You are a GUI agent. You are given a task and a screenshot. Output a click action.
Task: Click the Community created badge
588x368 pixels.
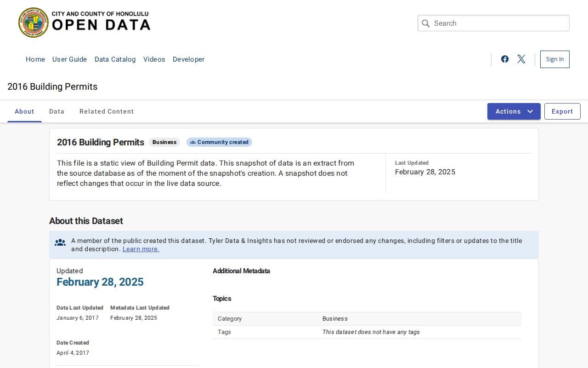220,142
